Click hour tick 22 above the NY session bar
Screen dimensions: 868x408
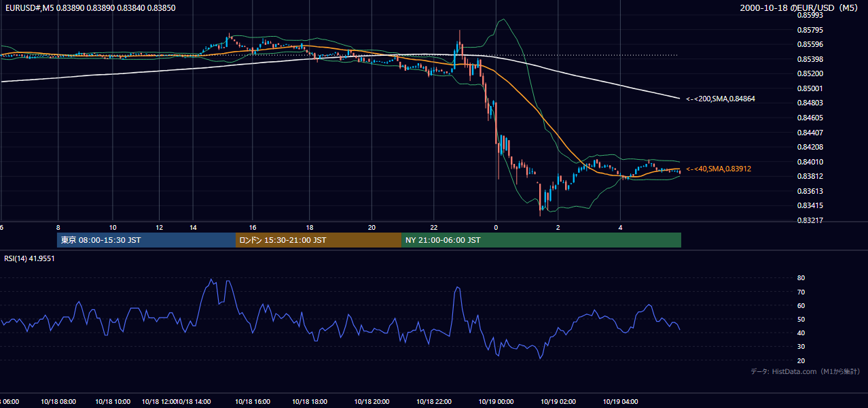point(434,227)
